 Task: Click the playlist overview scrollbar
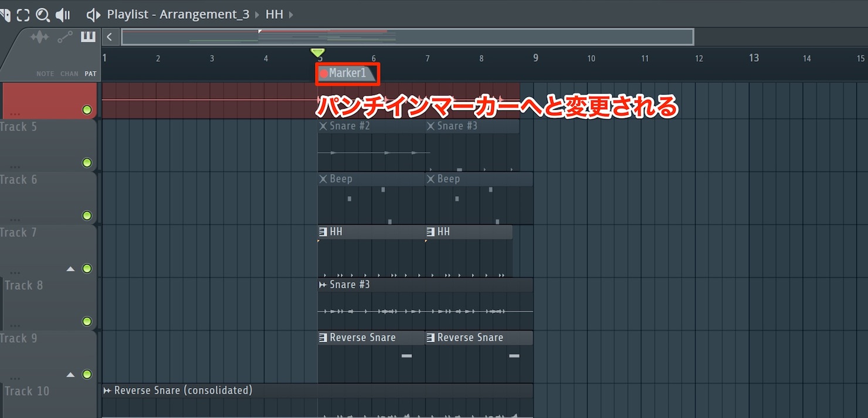coord(408,37)
